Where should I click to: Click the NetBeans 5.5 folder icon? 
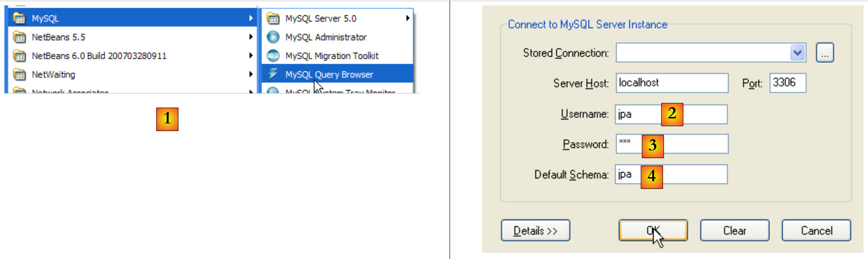click(x=19, y=37)
